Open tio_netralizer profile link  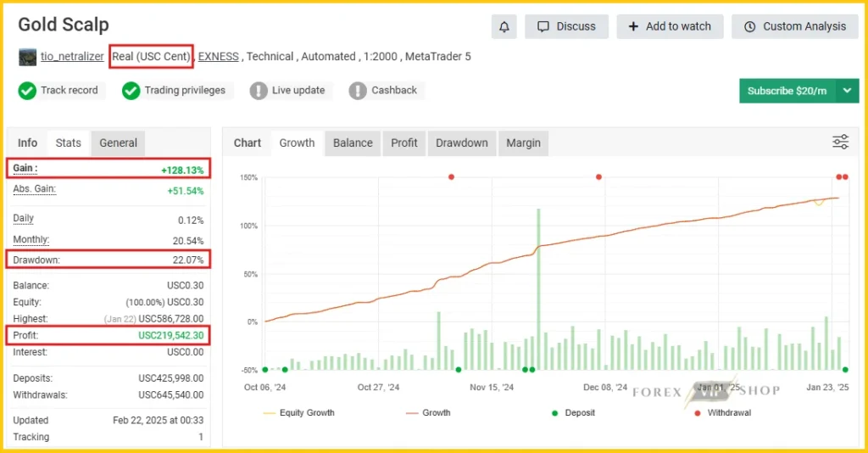72,57
